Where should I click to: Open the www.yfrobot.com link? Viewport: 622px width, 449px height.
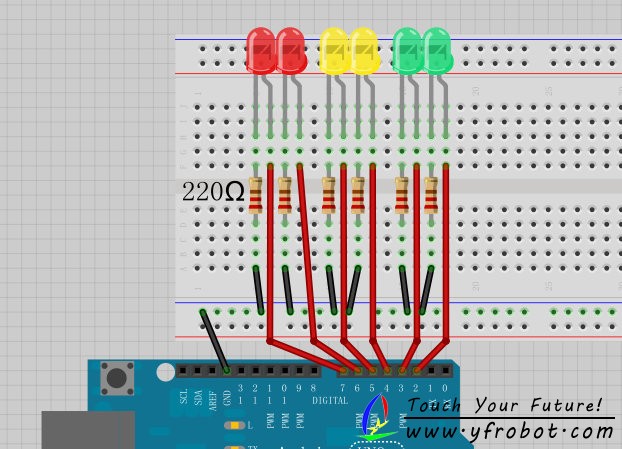click(x=510, y=432)
